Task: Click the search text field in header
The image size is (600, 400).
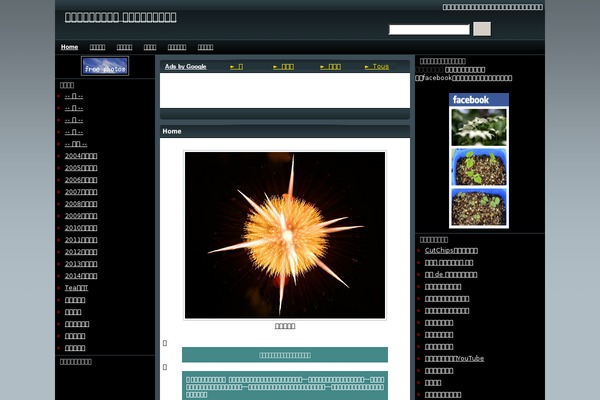Action: (x=429, y=30)
